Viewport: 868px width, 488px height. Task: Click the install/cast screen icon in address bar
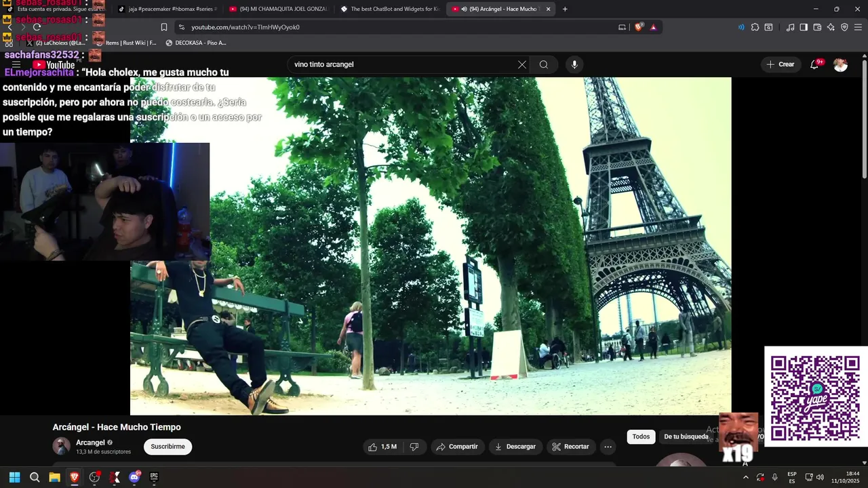pyautogui.click(x=622, y=27)
